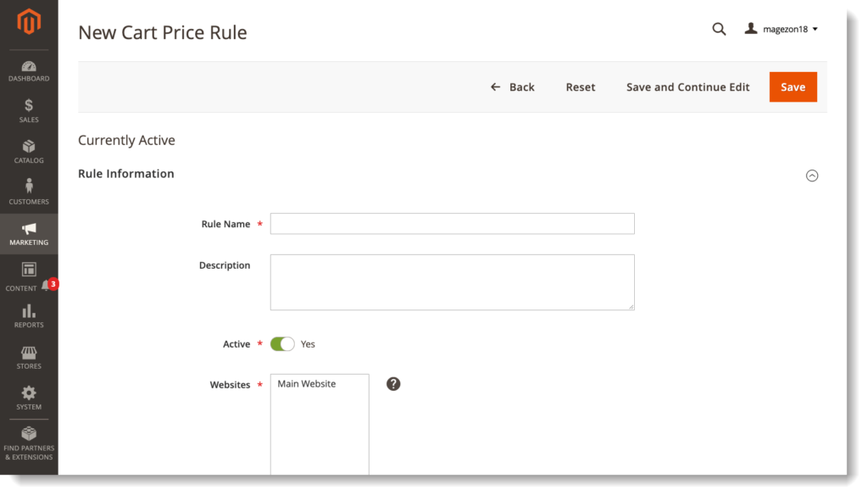
Task: Open the Customers menu icon
Action: 29,186
